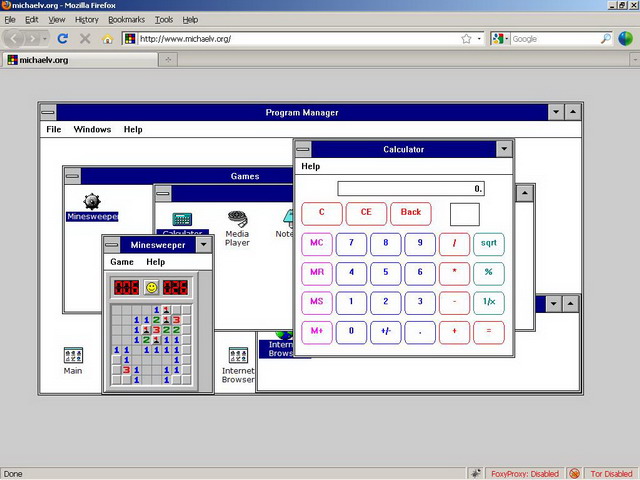This screenshot has height=480, width=640.
Task: Open the Minesweeper Game menu
Action: tap(122, 262)
